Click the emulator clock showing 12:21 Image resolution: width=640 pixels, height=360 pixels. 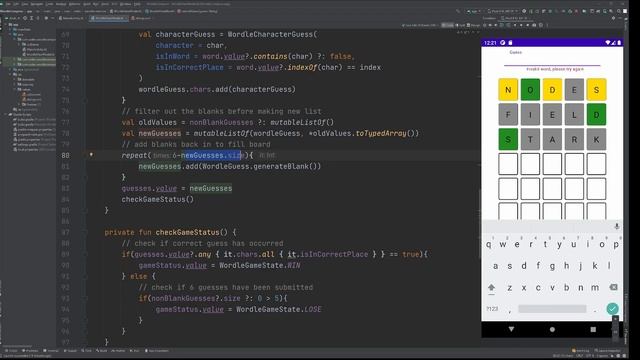pos(490,42)
